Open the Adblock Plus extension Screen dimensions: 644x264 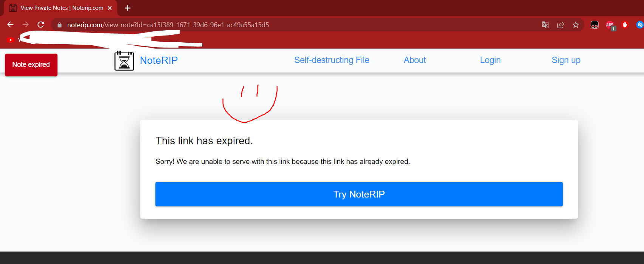pos(610,25)
